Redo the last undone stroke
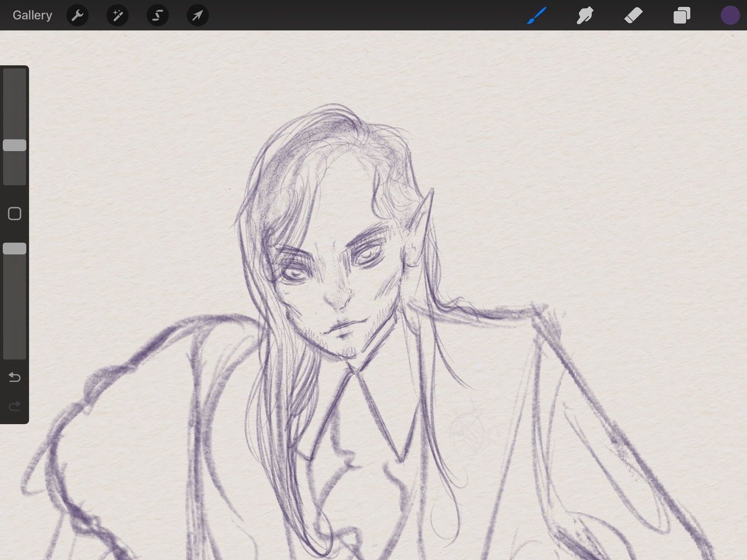Viewport: 747px width, 560px height. click(14, 406)
